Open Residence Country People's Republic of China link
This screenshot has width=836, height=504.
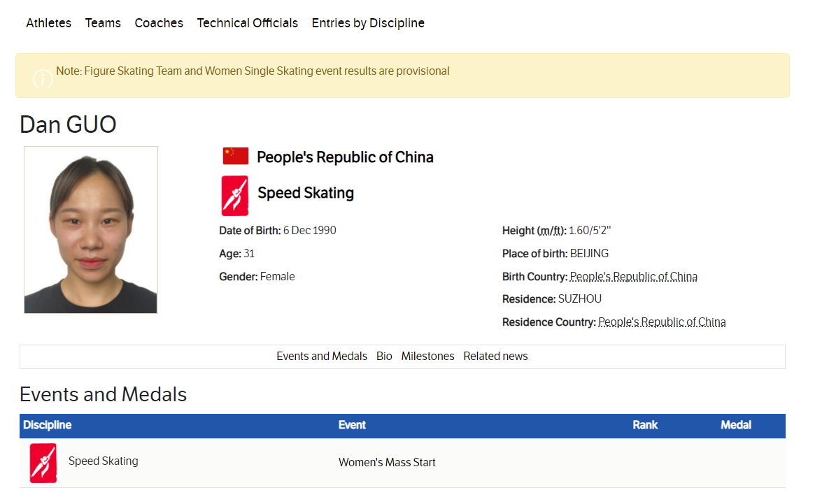[662, 322]
